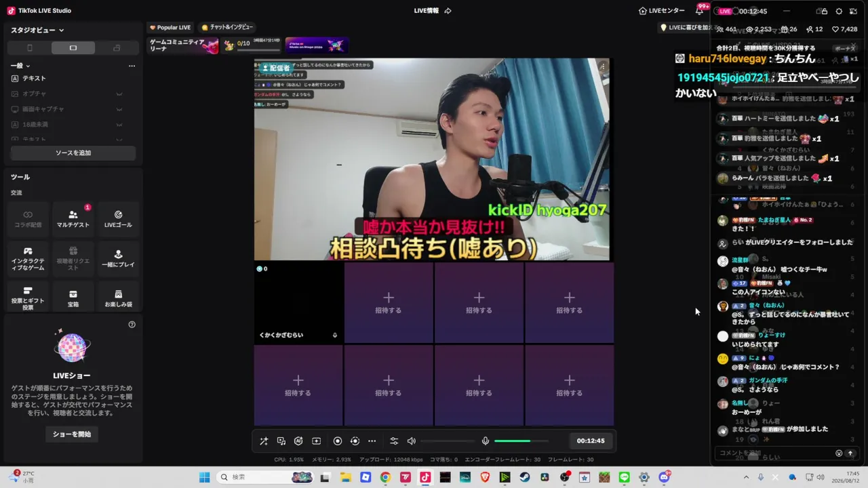
Task: Click the viewer count 2,253
Action: [758, 30]
